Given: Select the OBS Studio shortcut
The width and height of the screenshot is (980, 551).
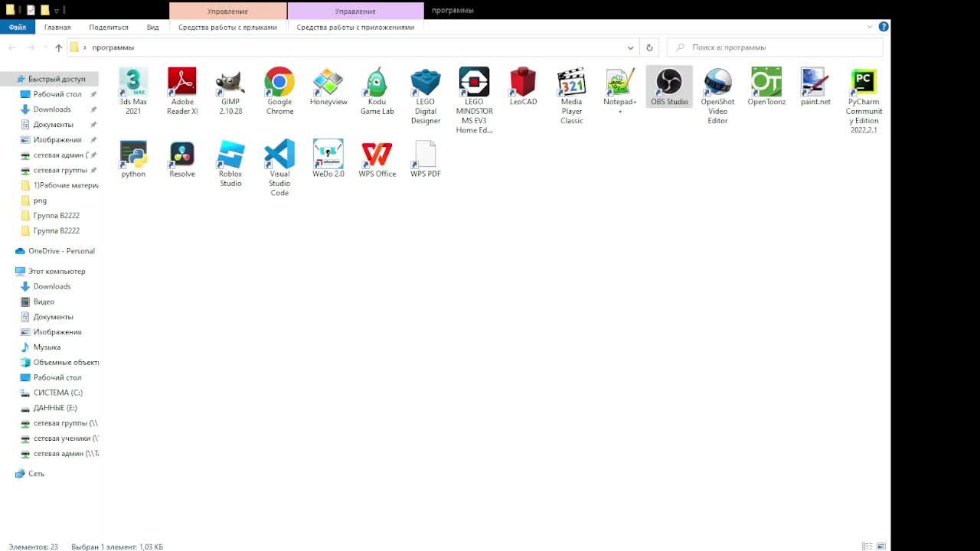Looking at the screenshot, I should click(x=669, y=86).
